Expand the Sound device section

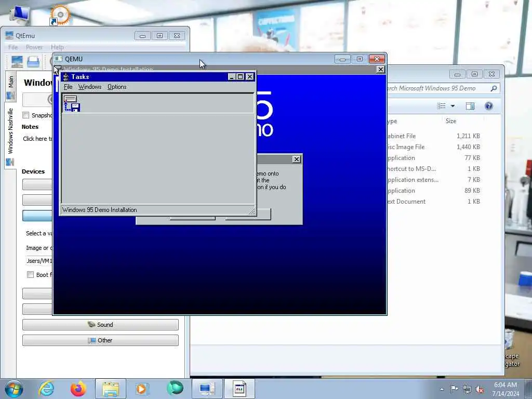click(100, 325)
